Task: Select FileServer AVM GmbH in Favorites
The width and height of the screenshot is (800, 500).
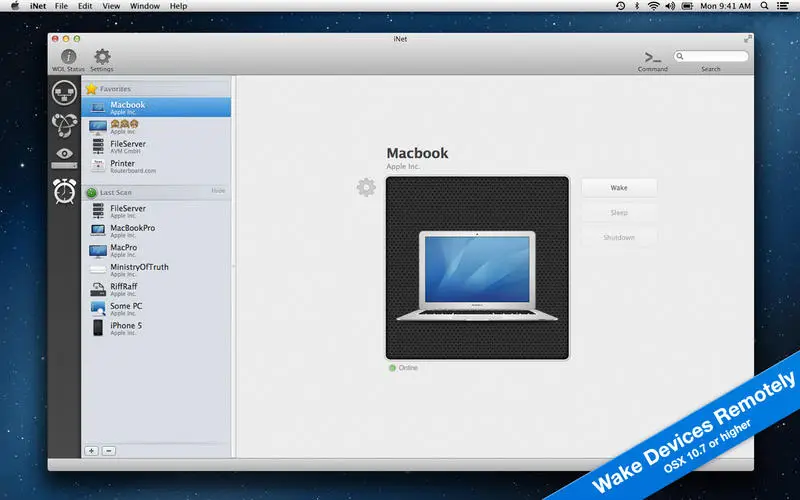Action: [156, 146]
